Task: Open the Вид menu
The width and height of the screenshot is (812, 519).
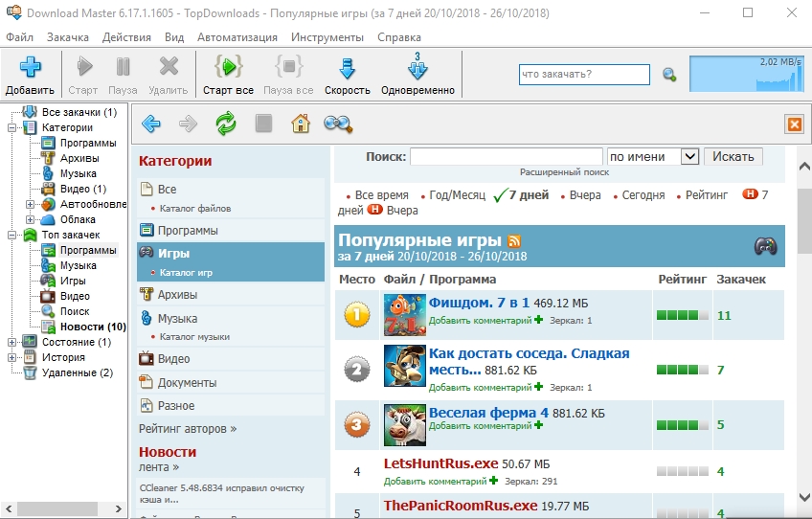Action: (174, 37)
